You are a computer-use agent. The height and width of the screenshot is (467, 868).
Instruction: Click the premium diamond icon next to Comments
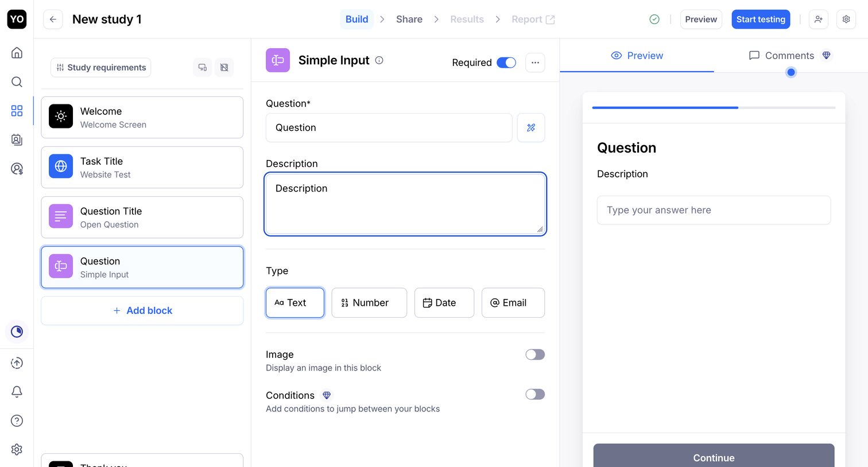[x=827, y=56]
